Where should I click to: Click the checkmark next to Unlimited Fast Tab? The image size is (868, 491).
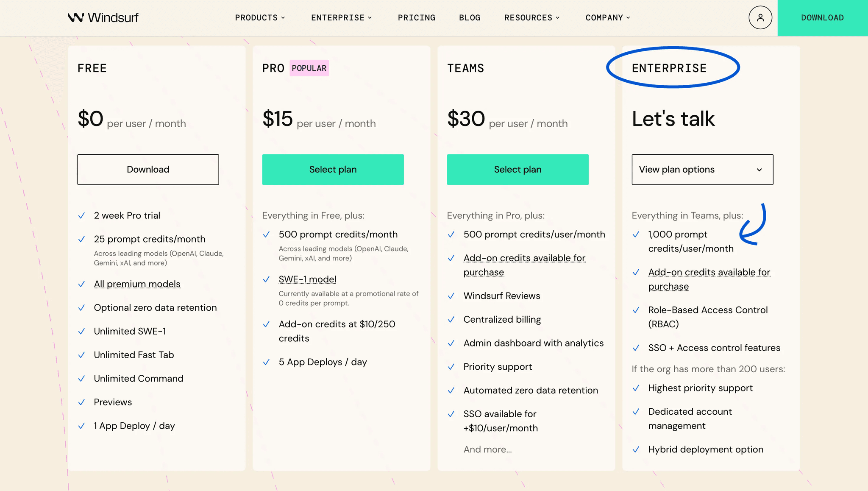pyautogui.click(x=81, y=355)
